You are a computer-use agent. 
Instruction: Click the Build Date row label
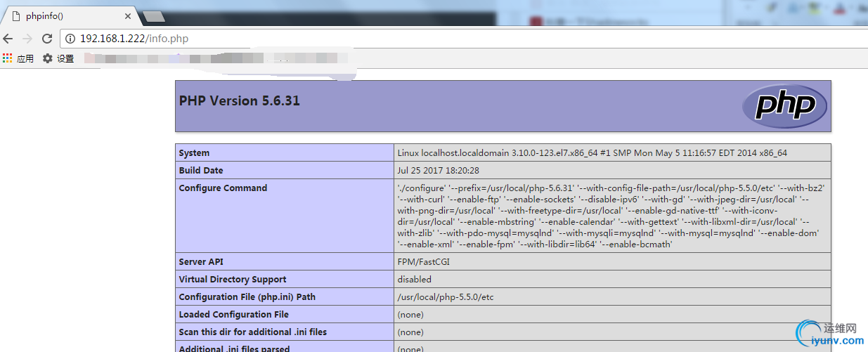201,170
